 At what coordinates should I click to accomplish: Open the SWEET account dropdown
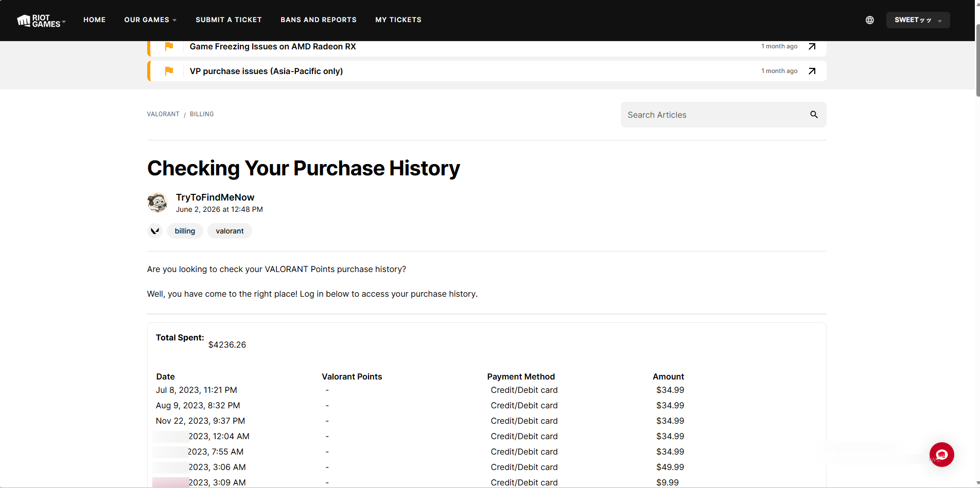point(918,20)
